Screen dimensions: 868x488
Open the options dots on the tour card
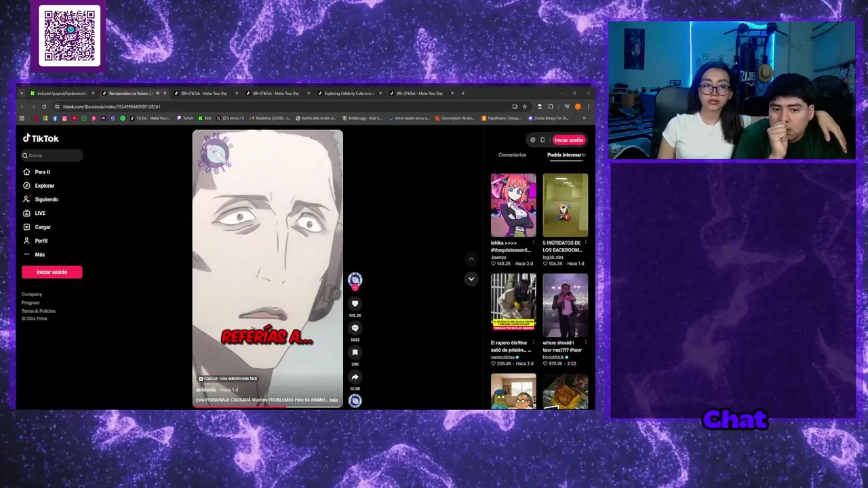[x=585, y=343]
